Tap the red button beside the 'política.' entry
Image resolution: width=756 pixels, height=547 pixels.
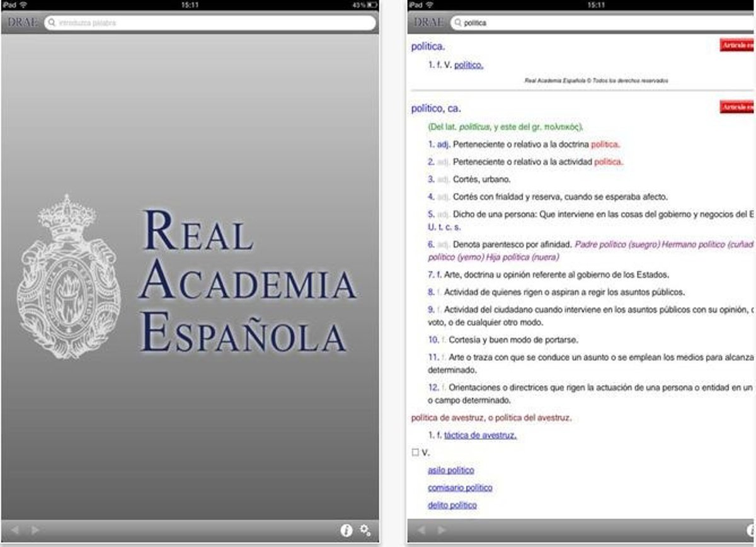[737, 45]
